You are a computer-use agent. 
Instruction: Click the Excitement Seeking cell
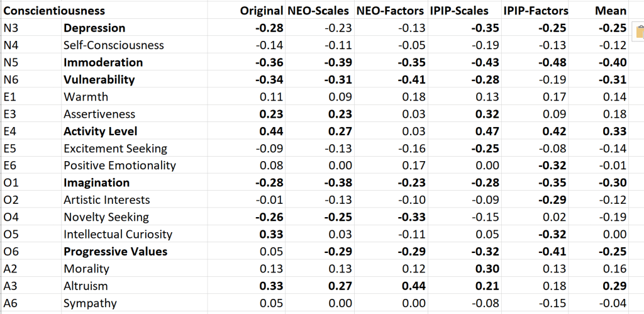pyautogui.click(x=115, y=149)
